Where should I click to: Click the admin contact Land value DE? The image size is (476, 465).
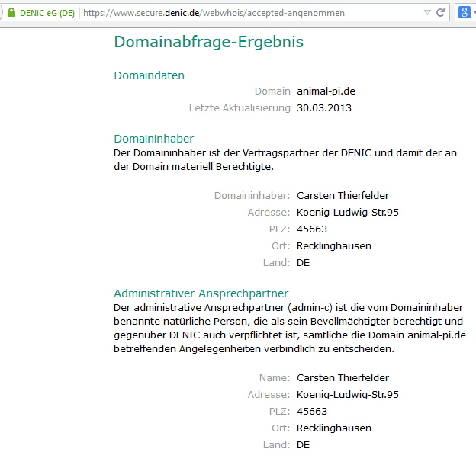303,445
